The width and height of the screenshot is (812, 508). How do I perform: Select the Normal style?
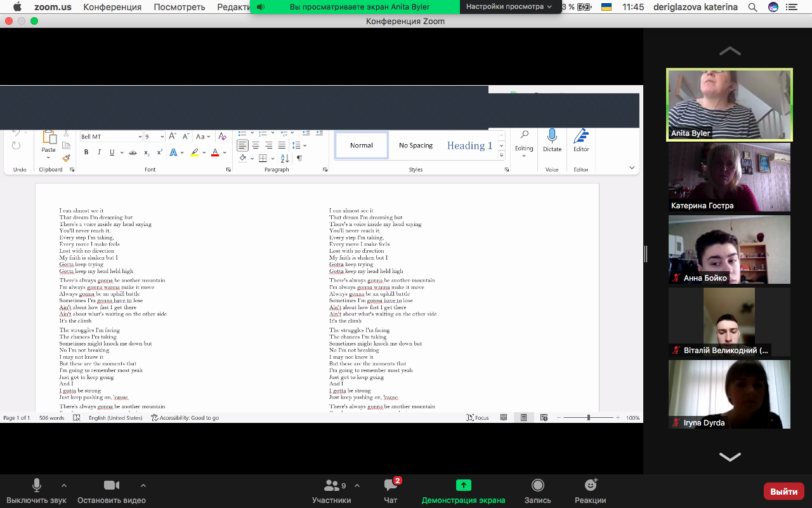[x=362, y=145]
